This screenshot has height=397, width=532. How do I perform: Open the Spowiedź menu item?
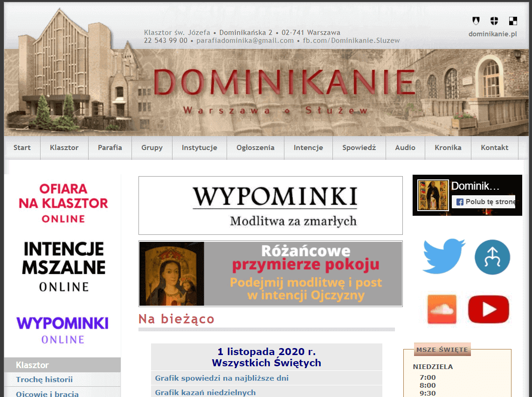[x=359, y=147]
